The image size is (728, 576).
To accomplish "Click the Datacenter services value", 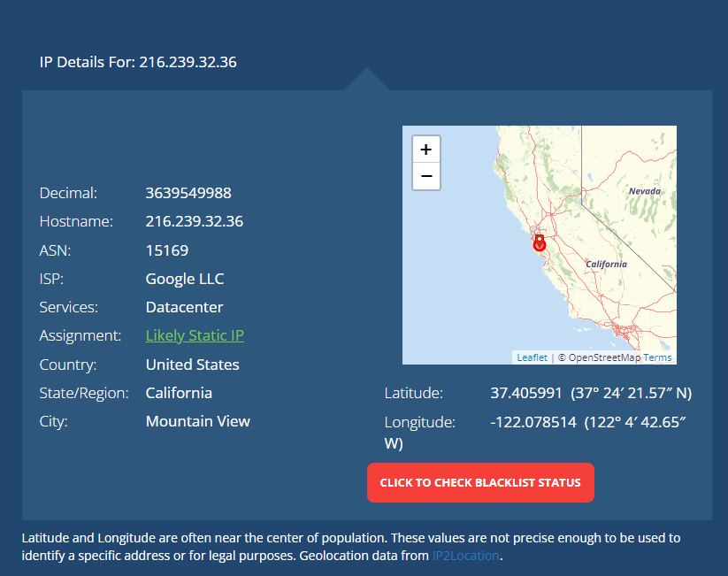I will (184, 307).
